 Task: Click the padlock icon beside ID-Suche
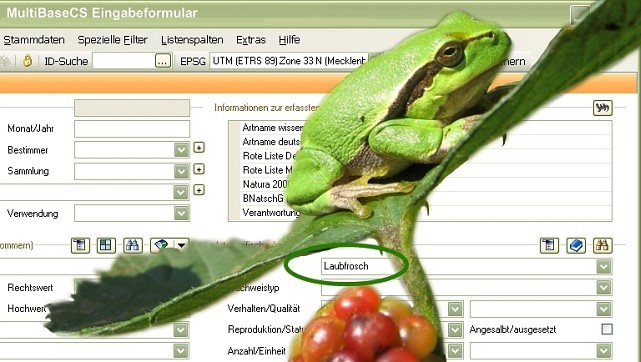point(27,61)
